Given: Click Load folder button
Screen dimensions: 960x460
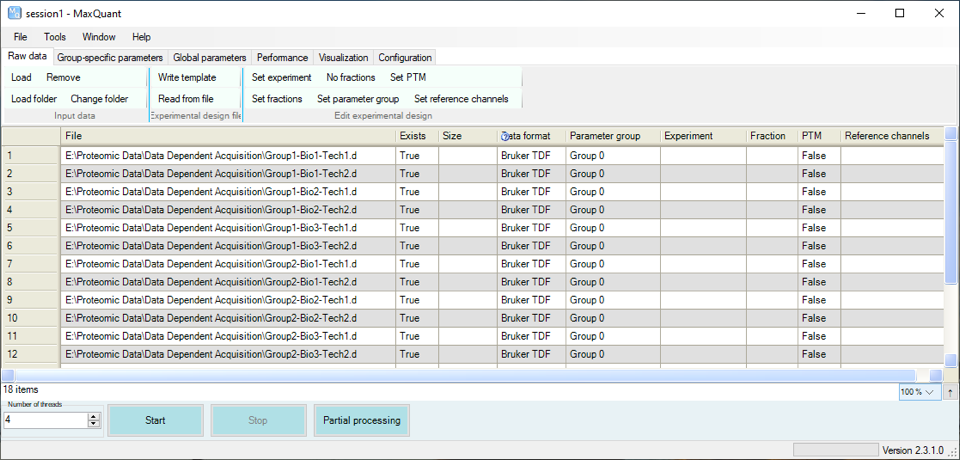Looking at the screenshot, I should pyautogui.click(x=34, y=99).
